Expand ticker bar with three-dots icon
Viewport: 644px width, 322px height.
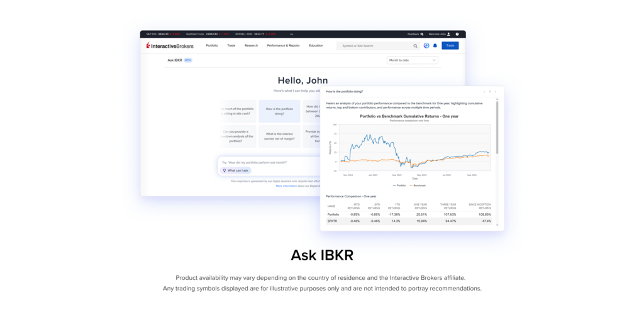[x=291, y=34]
